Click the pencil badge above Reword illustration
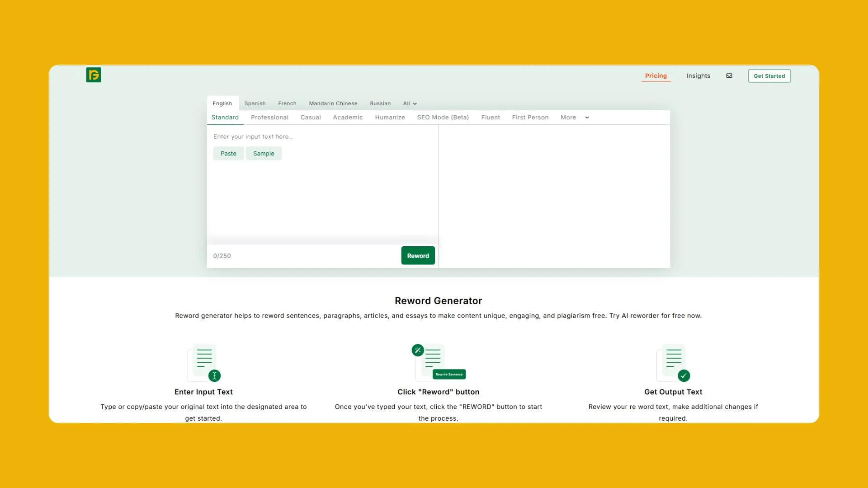The width and height of the screenshot is (868, 488). (x=418, y=350)
